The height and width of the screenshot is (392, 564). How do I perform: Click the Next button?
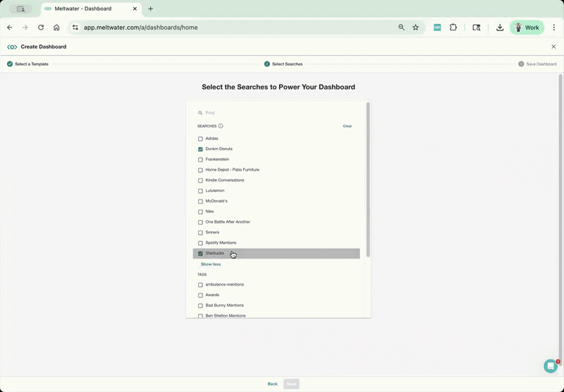[291, 384]
